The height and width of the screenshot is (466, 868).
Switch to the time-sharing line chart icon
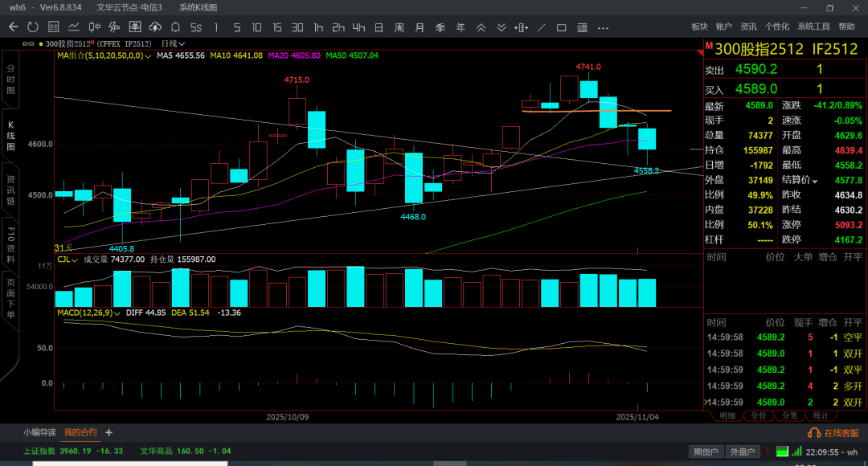pyautogui.click(x=74, y=27)
